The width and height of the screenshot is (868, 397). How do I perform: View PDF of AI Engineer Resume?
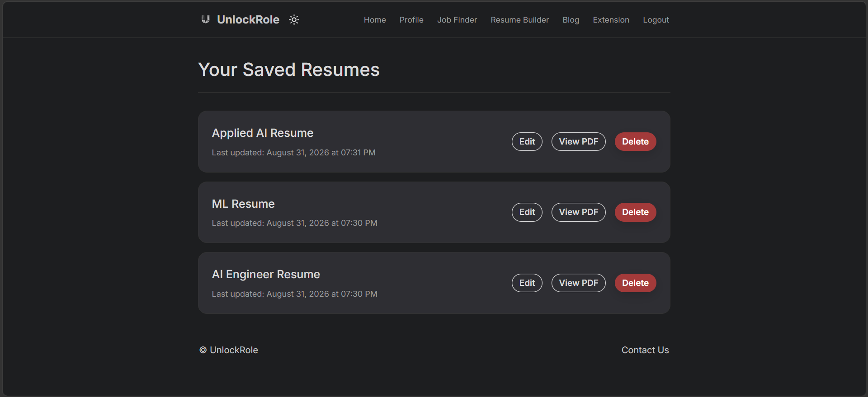579,283
